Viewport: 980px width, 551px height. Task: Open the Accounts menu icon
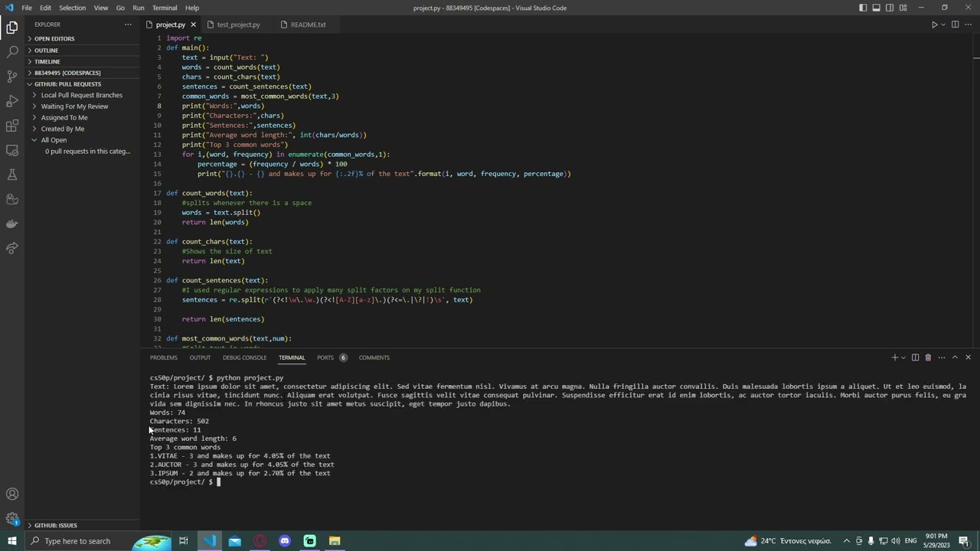[x=12, y=494]
